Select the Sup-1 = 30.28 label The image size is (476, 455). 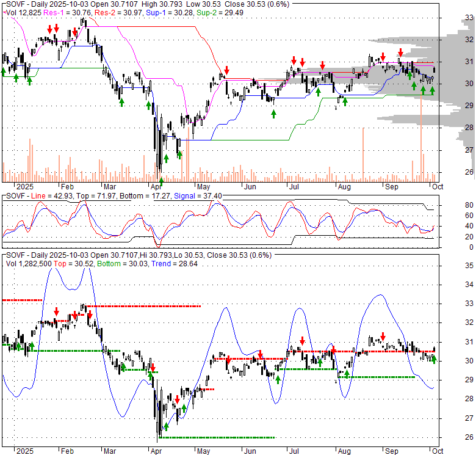170,13
